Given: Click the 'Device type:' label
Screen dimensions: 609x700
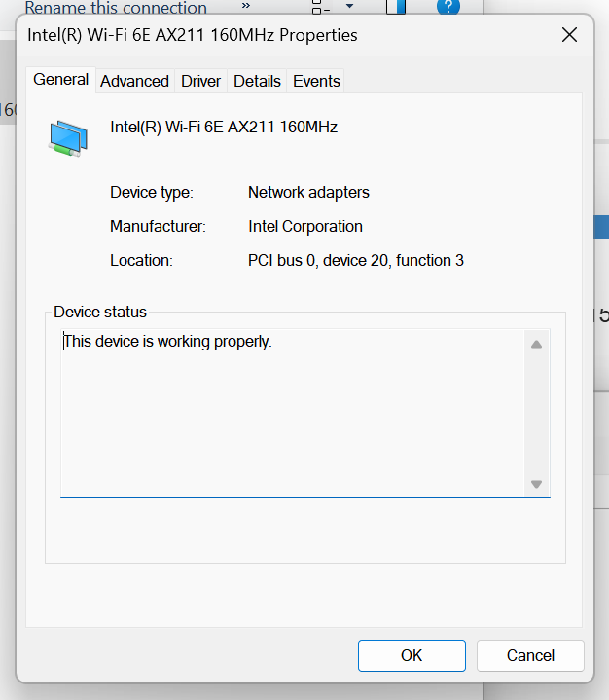Looking at the screenshot, I should (152, 193).
